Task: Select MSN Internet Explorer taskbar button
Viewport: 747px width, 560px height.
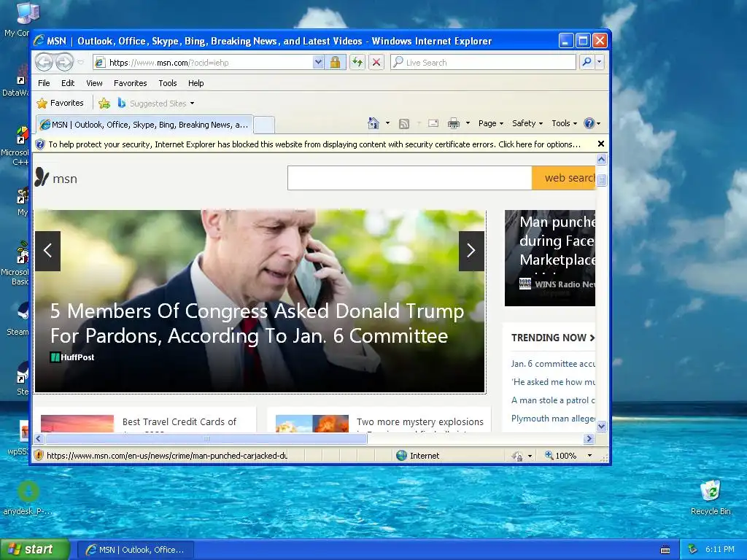Action: point(135,550)
